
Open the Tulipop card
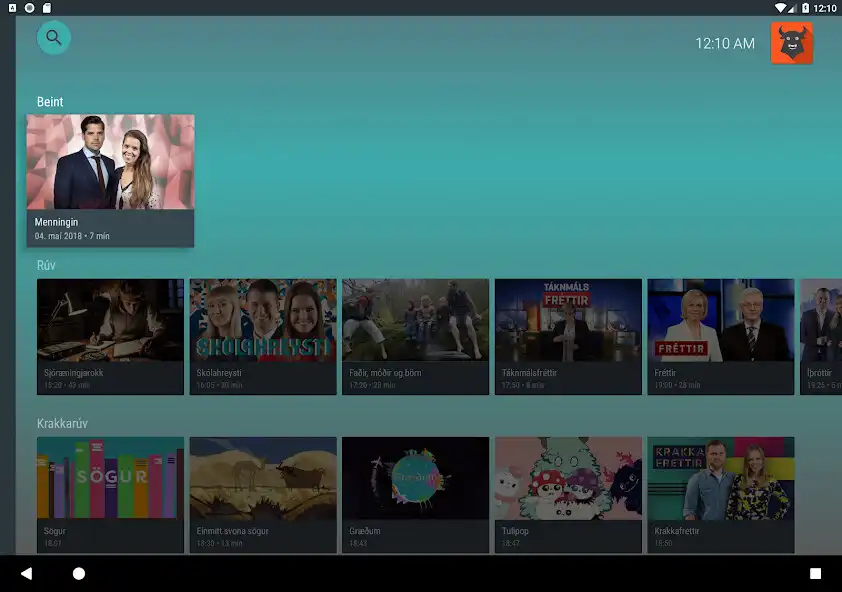568,495
